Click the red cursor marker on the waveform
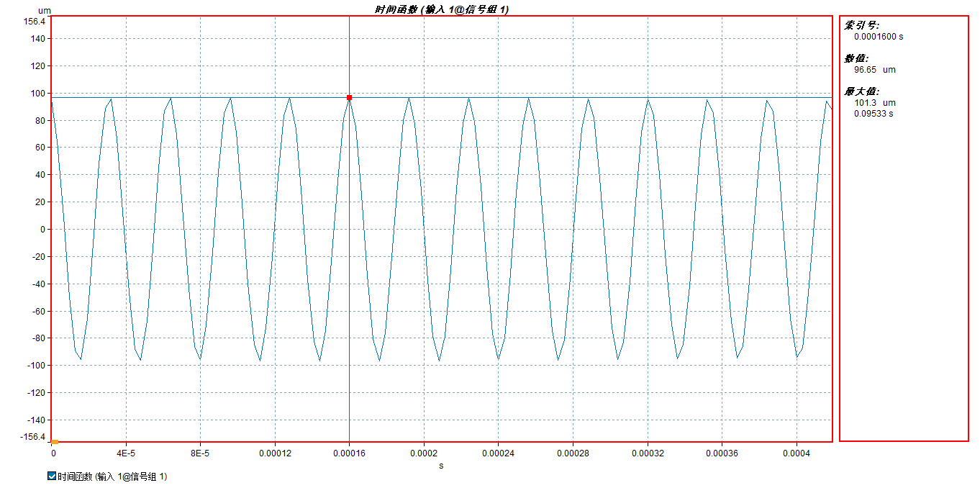Image resolution: width=980 pixels, height=488 pixels. pos(349,97)
